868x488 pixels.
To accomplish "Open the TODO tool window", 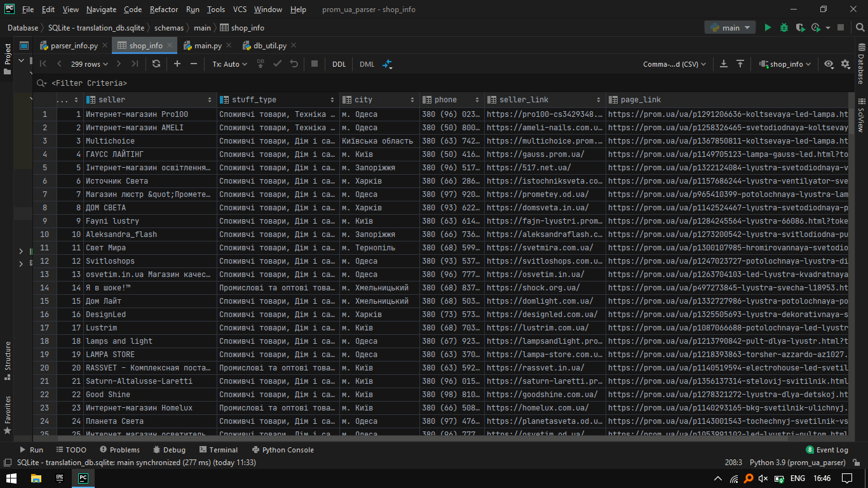I will 70,450.
